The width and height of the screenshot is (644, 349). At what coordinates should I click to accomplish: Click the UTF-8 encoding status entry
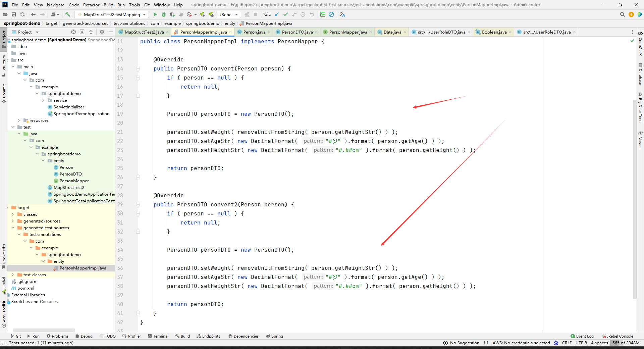click(x=581, y=343)
